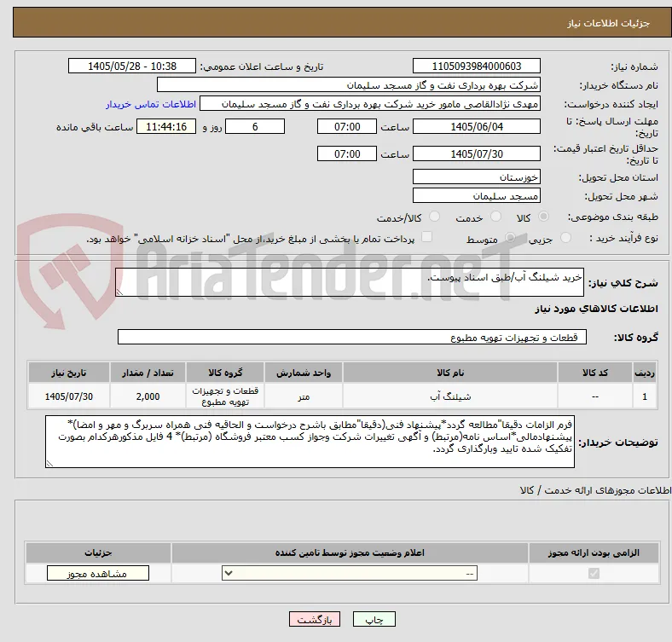Open اطلاعات تماس خریدار link
Screen dimensions: 672x642
[x=151, y=104]
